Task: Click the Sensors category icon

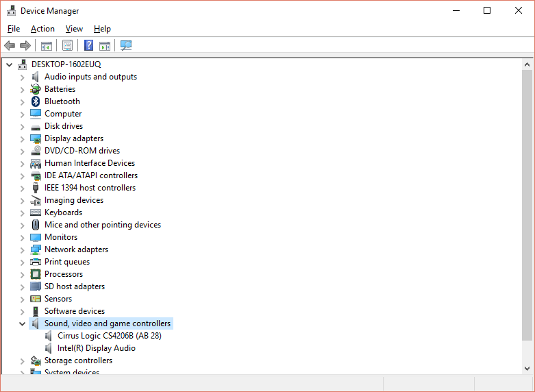Action: (x=36, y=299)
